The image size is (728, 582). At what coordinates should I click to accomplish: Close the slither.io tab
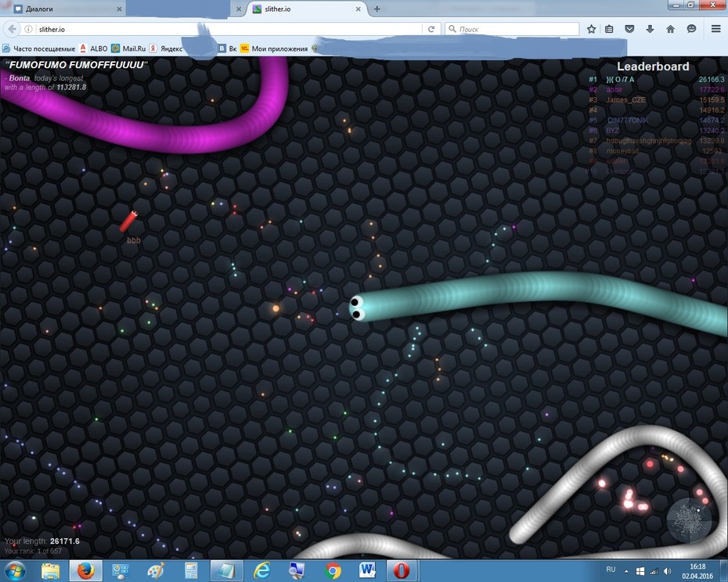[358, 9]
